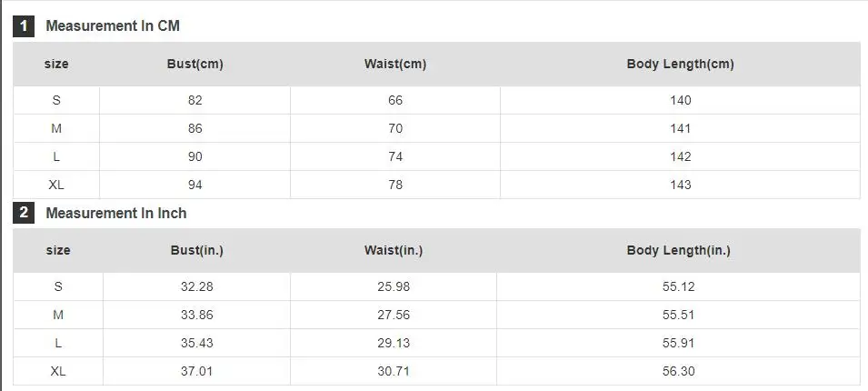Select the 'Measurement In Inch' heading

tap(116, 213)
